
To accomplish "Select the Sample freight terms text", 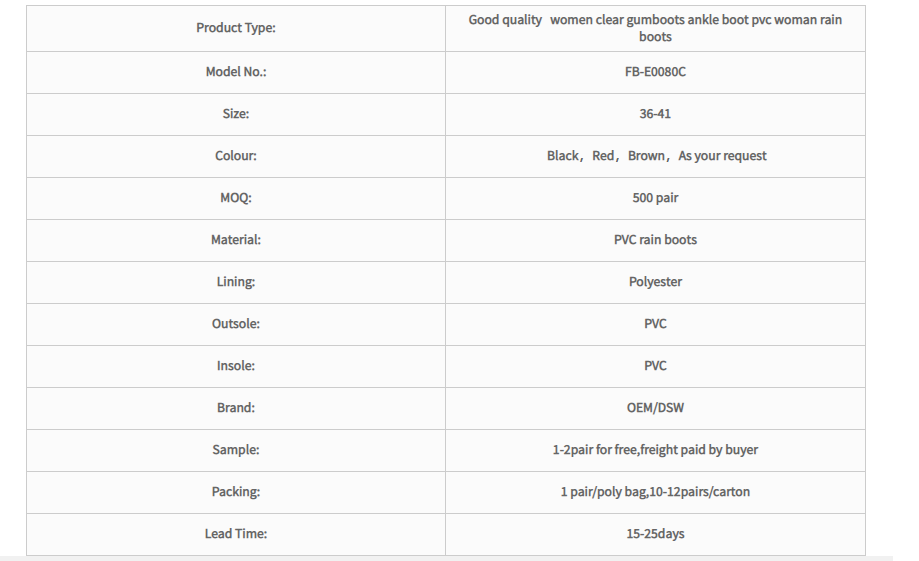I will tap(655, 450).
